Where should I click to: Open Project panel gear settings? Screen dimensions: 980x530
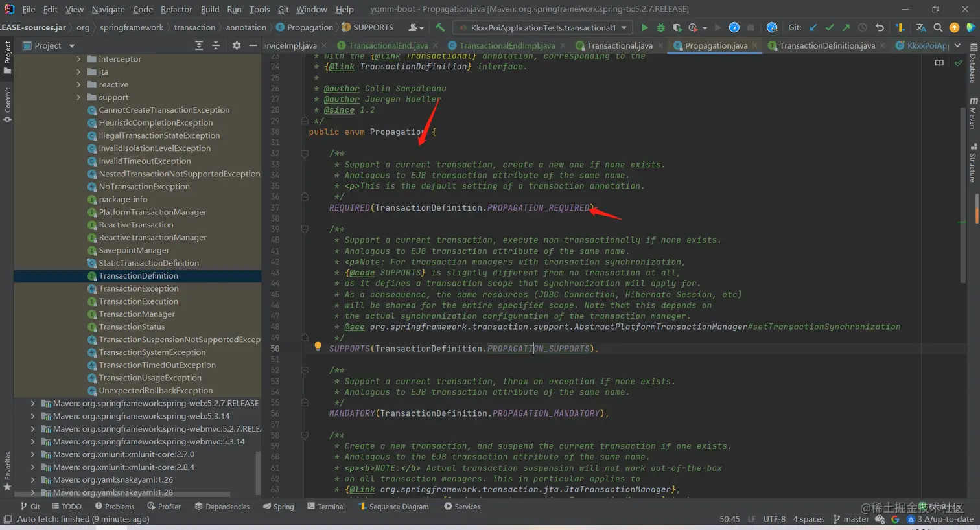tap(237, 46)
